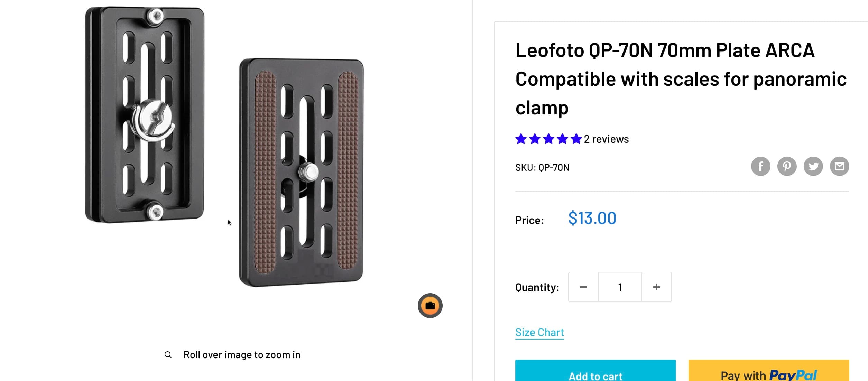The width and height of the screenshot is (868, 381).
Task: Click the "Roll over image to zoom in" caption
Action: 242,355
